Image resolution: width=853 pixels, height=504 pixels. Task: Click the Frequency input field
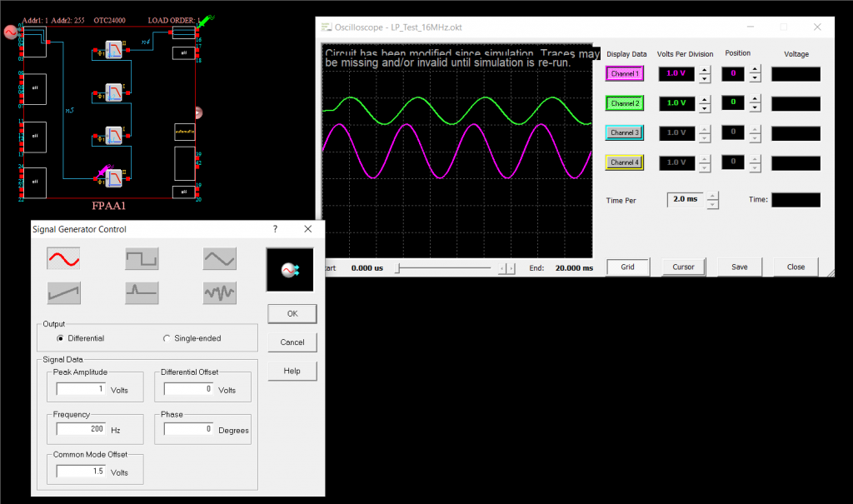pyautogui.click(x=82, y=429)
